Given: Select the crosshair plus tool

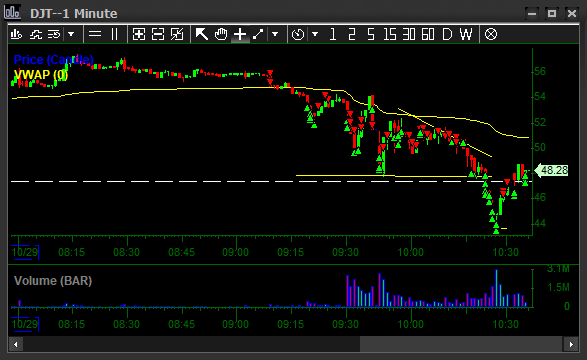Looking at the screenshot, I should point(240,34).
